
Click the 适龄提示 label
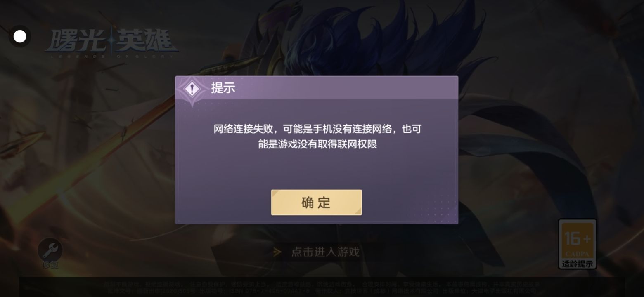point(577,264)
